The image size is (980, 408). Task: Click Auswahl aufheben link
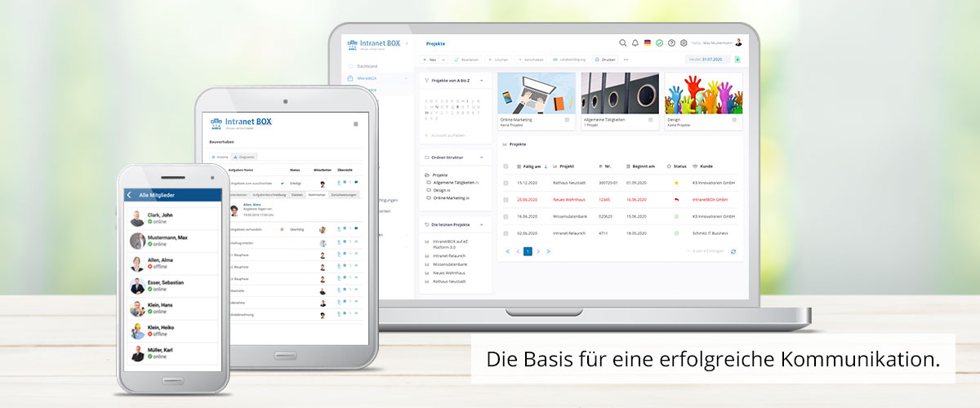pos(445,135)
